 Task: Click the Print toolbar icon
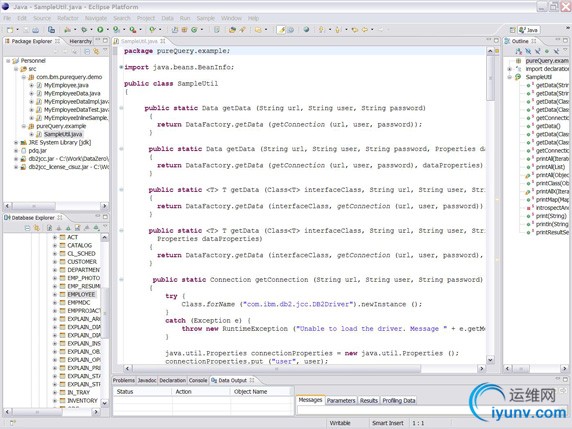pos(35,30)
